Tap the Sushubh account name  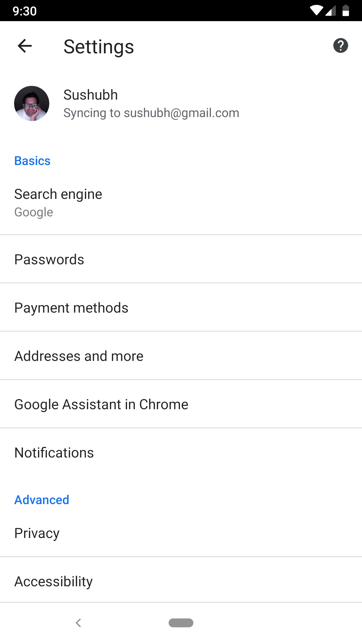[x=90, y=95]
